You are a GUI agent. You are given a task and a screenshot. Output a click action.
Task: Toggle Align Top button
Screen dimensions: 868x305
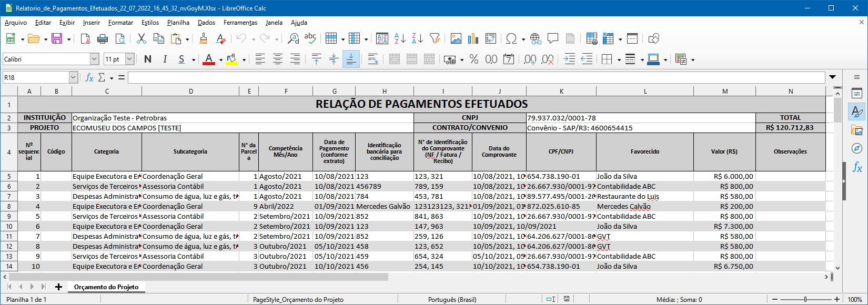316,59
